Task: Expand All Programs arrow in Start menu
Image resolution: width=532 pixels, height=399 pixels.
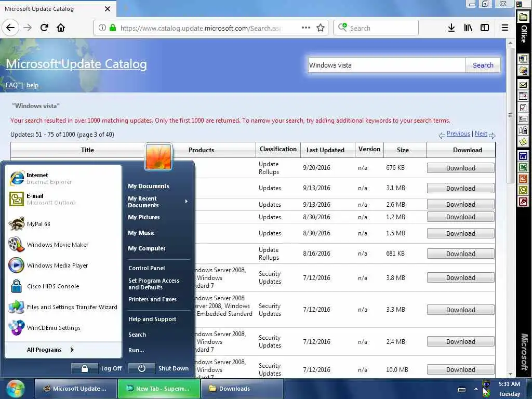Action: (x=72, y=350)
